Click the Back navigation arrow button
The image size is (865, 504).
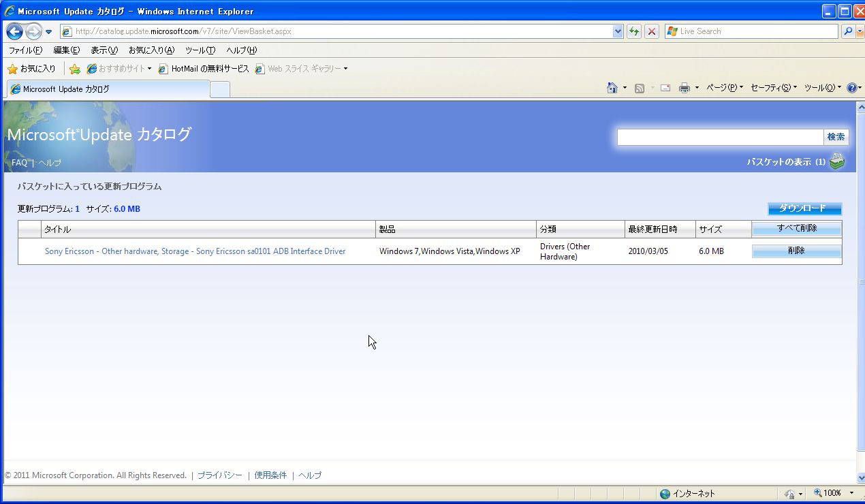point(15,31)
